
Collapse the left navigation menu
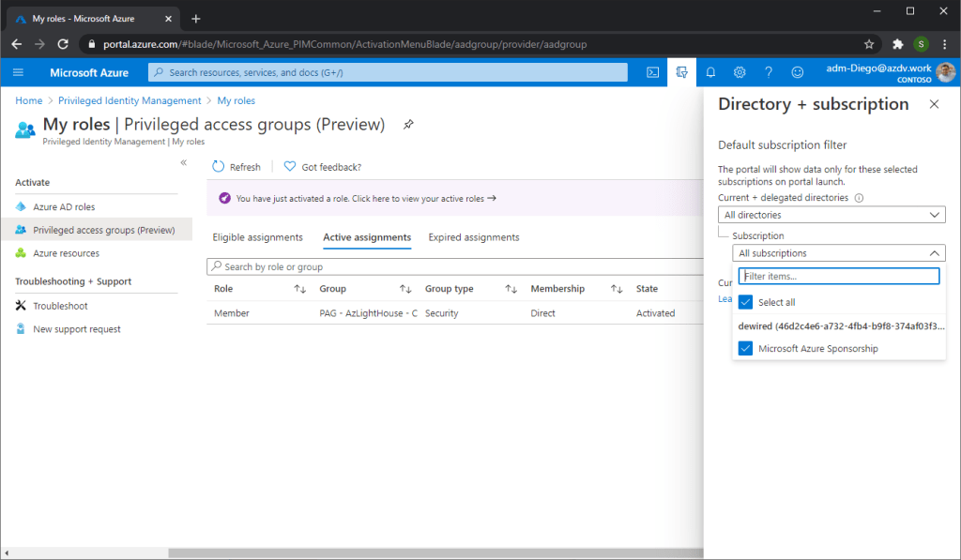[183, 163]
